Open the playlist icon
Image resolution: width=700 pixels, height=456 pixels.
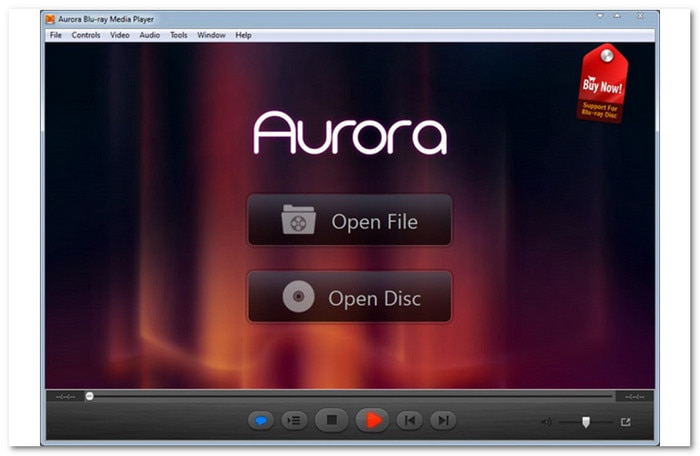click(294, 420)
